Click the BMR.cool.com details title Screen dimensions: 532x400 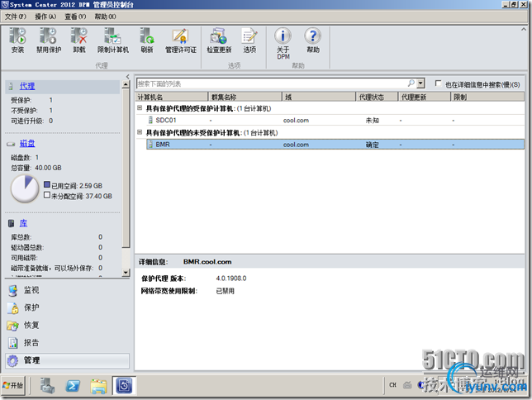(207, 262)
